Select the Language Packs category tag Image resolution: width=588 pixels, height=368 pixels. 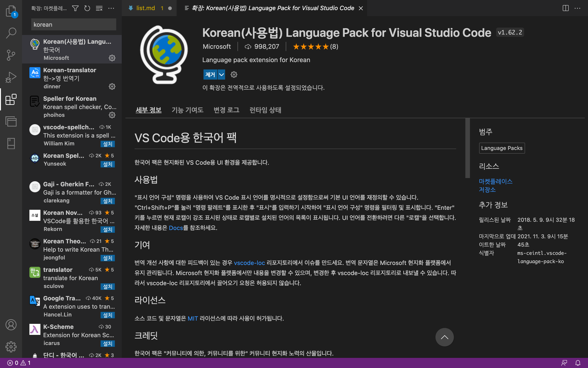tap(502, 148)
